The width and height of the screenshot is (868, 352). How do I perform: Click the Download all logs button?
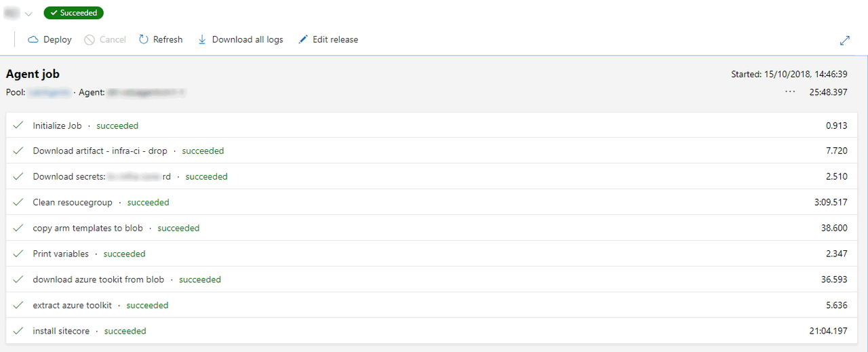coord(247,40)
